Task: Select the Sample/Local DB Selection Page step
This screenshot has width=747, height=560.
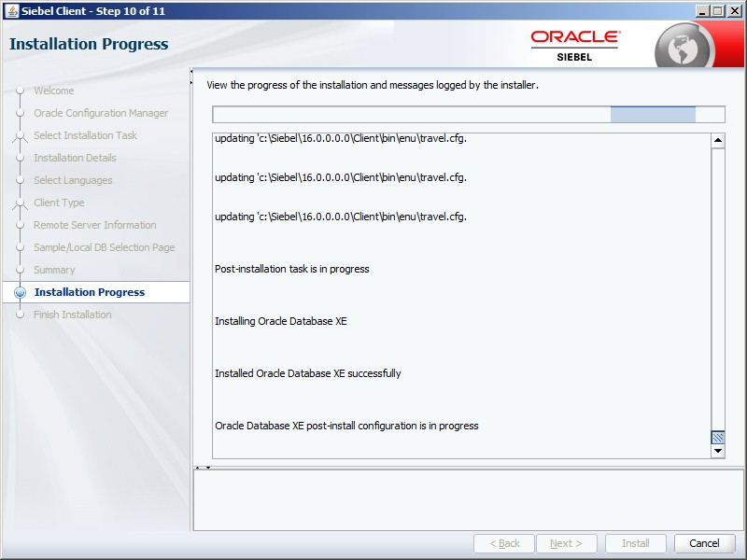Action: [x=104, y=247]
